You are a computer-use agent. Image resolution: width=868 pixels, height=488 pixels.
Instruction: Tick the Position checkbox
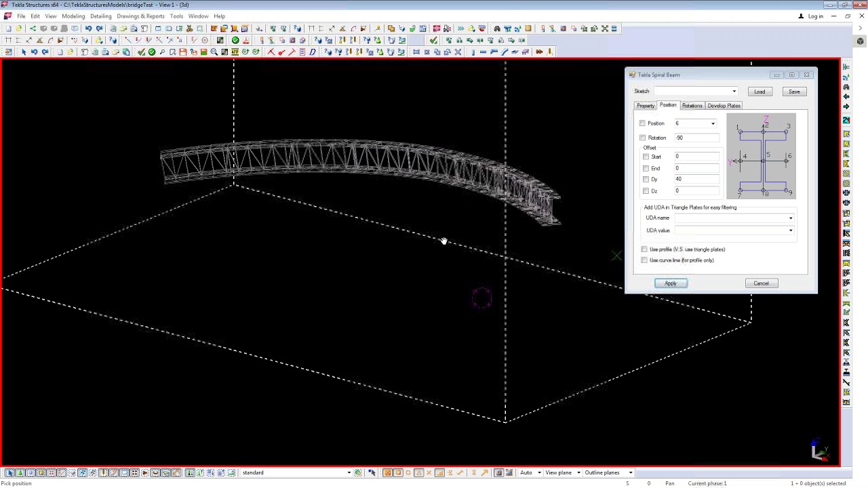pos(642,123)
